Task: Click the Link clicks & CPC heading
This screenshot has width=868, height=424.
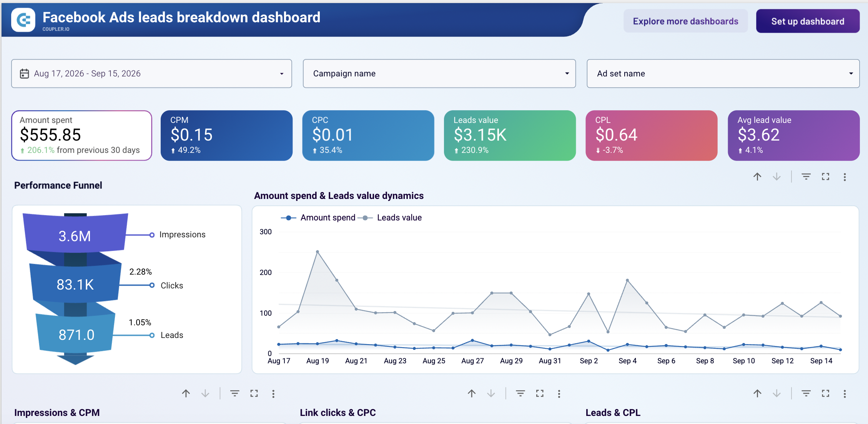Action: click(x=338, y=413)
